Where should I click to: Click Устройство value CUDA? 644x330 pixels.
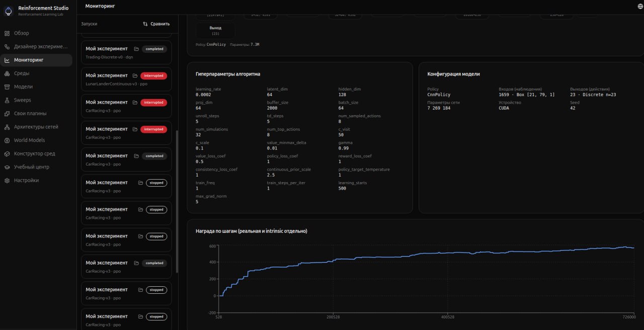tap(504, 108)
